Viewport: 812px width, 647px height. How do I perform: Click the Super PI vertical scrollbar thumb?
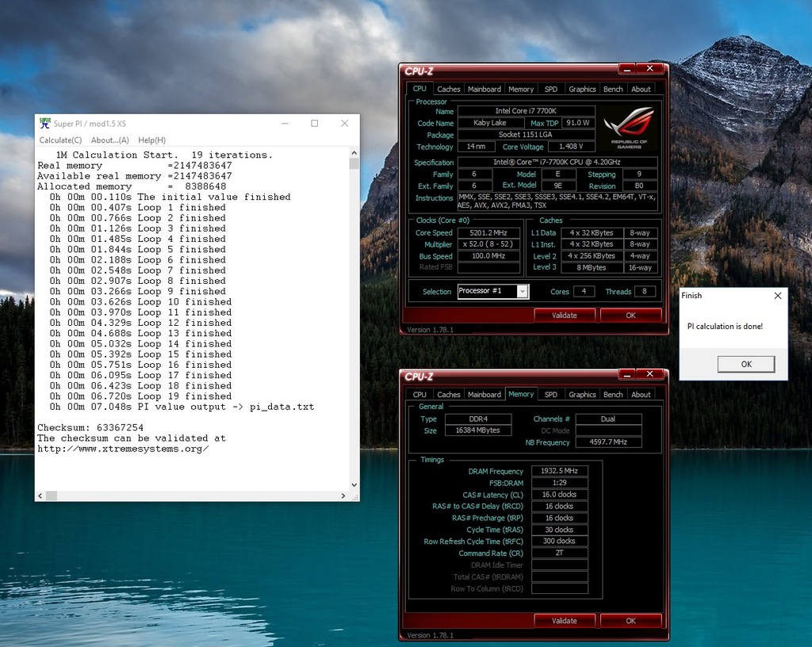[x=354, y=163]
